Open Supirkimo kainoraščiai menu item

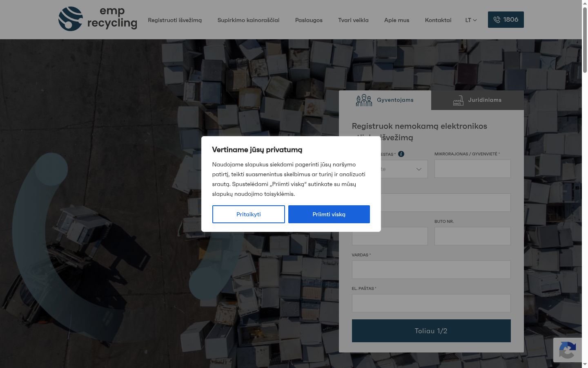(x=248, y=20)
